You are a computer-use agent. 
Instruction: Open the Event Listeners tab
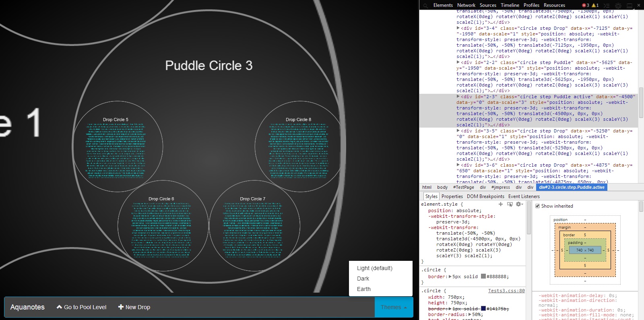(x=524, y=196)
